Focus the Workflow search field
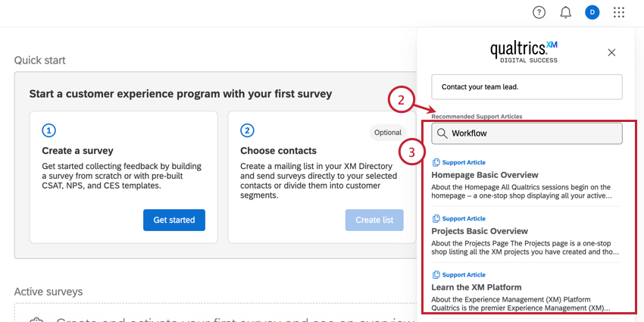This screenshot has width=644, height=322. coord(530,133)
